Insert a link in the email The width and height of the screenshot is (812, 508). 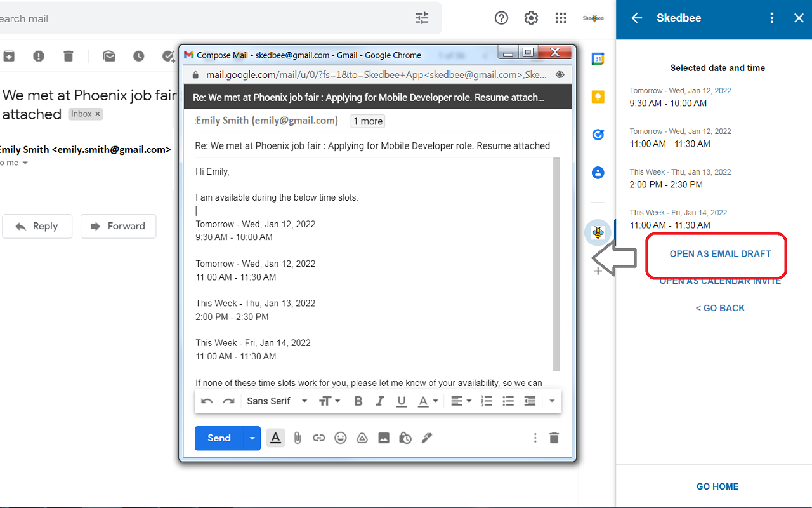coord(319,438)
